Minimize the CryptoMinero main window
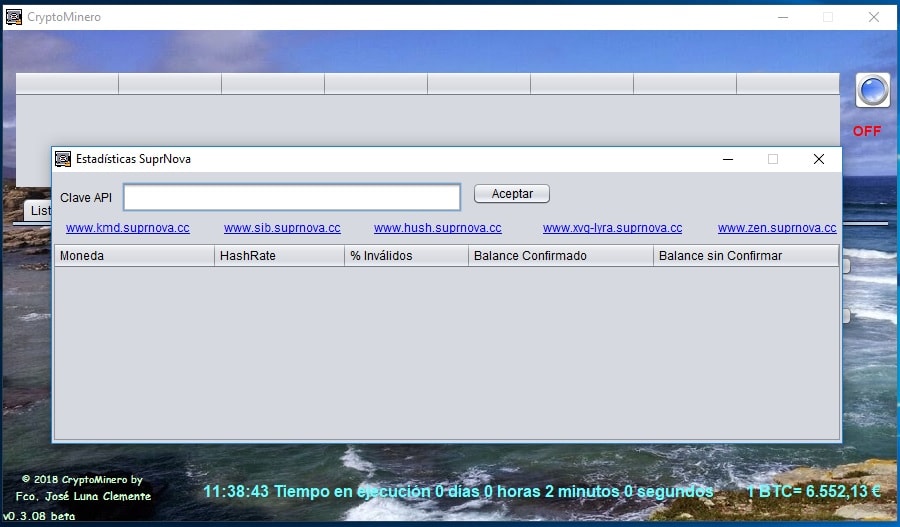 point(783,17)
